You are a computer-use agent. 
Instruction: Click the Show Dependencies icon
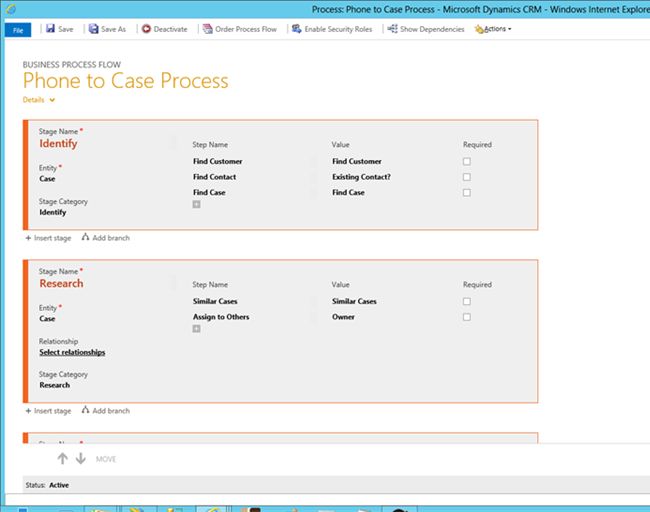pos(392,29)
